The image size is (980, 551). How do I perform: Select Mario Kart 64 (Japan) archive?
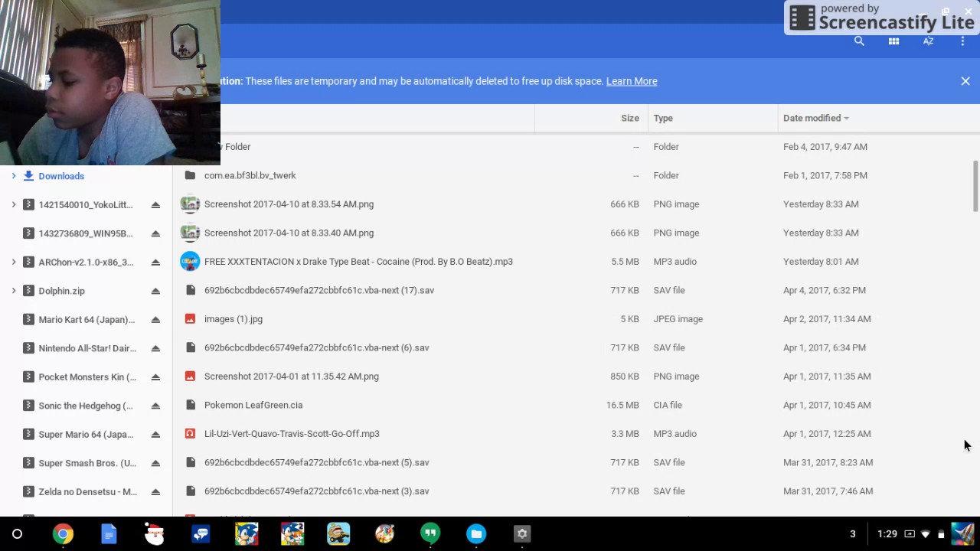pos(87,319)
